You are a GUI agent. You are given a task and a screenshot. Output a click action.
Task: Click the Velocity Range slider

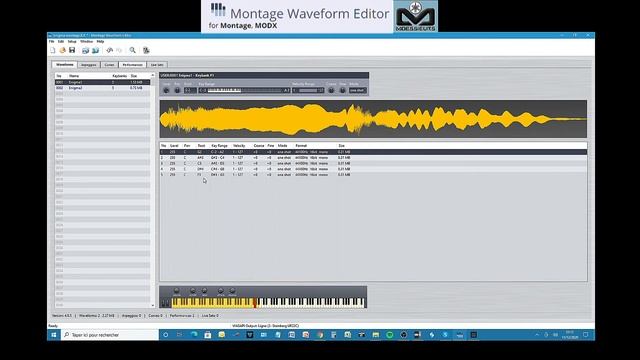[308, 90]
